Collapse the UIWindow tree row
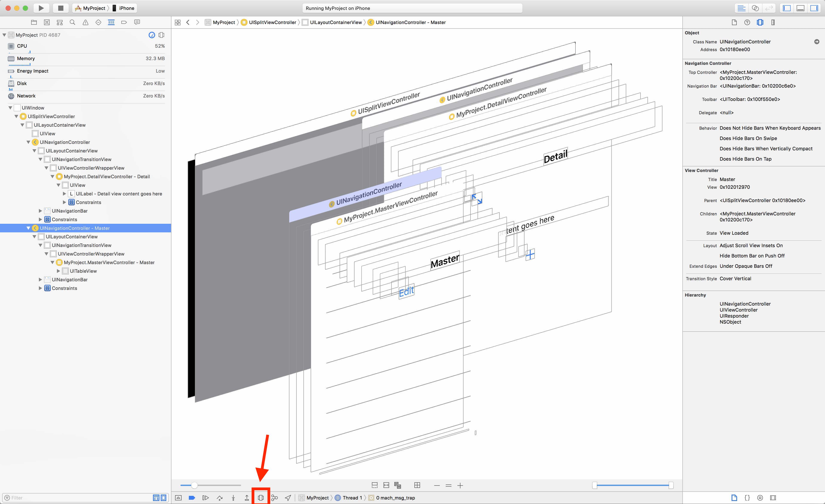This screenshot has height=504, width=825. click(x=10, y=108)
